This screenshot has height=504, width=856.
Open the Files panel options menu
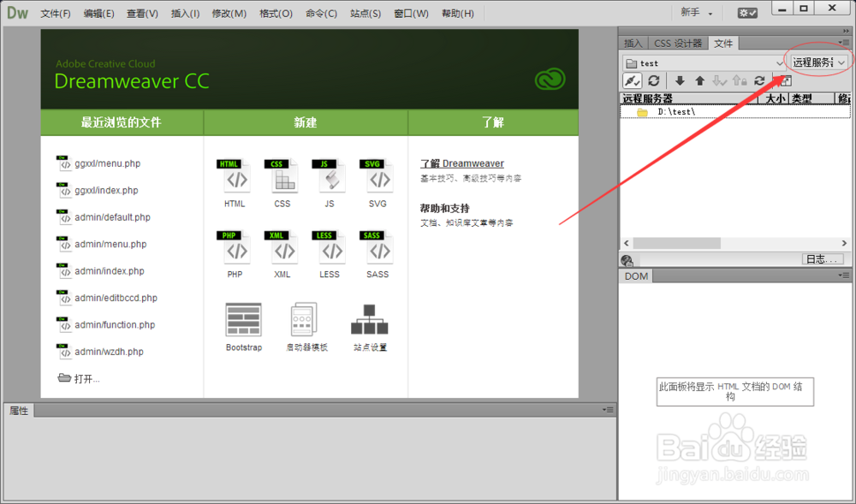[x=843, y=43]
